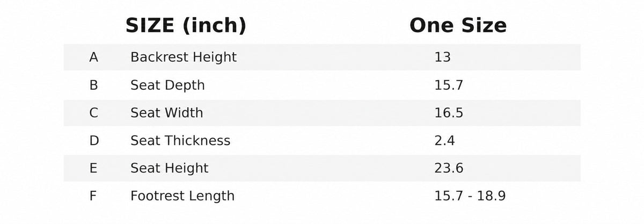This screenshot has height=224, width=644.
Task: Click the 15.7 - 18.9 footrest value
Action: [470, 196]
